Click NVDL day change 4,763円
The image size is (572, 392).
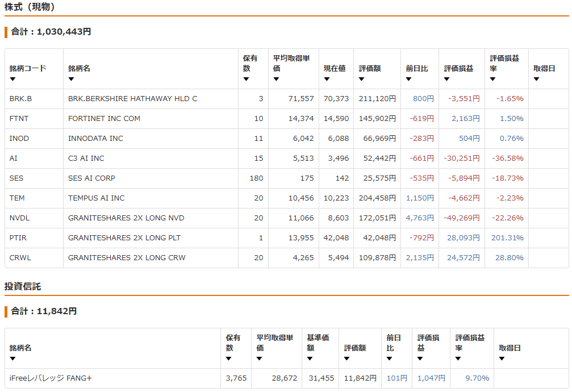tap(420, 218)
